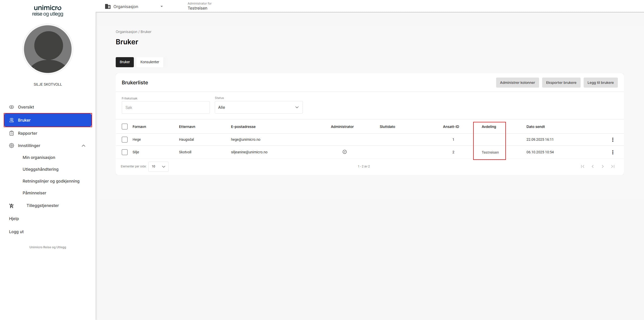Switch to the Konsulenter tab
Viewport: 644px width, 320px height.
coord(150,62)
